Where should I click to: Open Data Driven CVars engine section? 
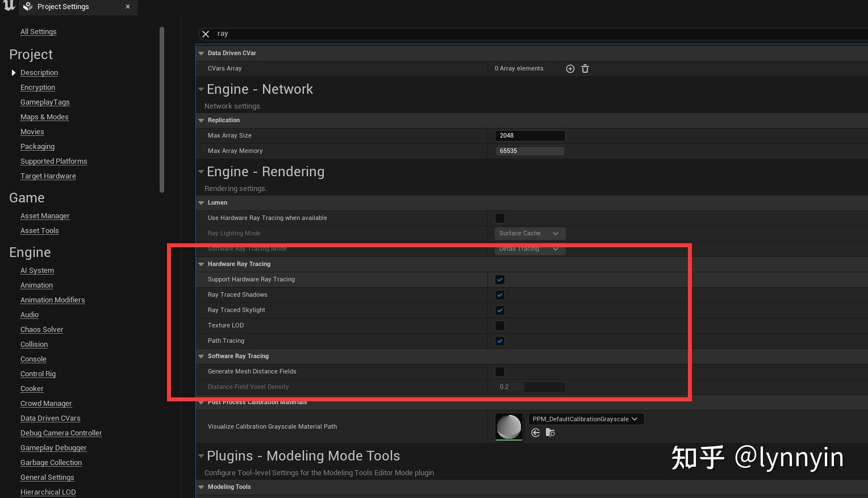point(50,418)
